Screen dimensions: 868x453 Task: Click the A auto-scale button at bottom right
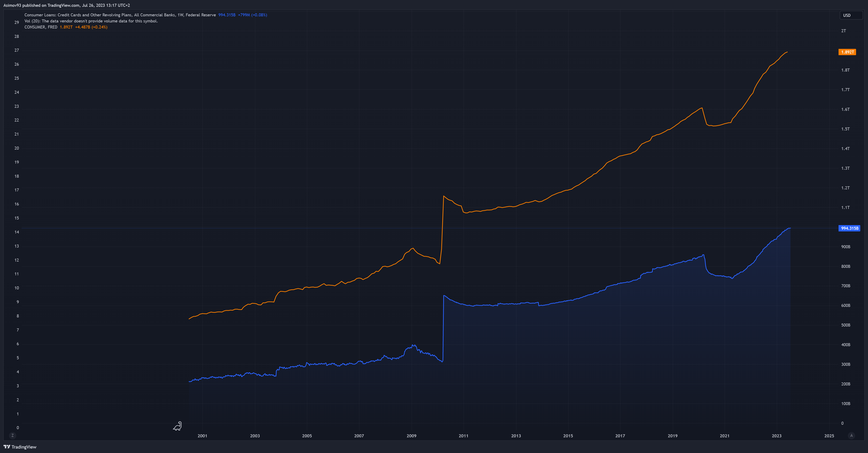[851, 435]
